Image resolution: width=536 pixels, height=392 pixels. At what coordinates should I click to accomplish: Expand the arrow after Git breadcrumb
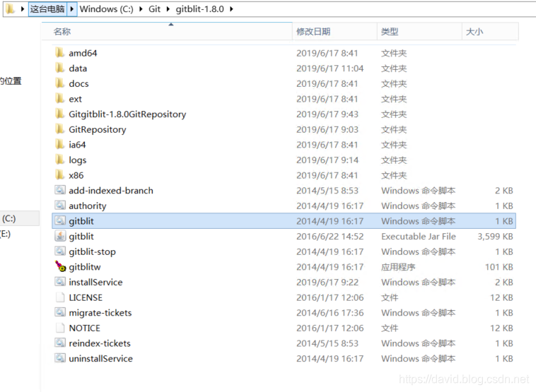[168, 9]
